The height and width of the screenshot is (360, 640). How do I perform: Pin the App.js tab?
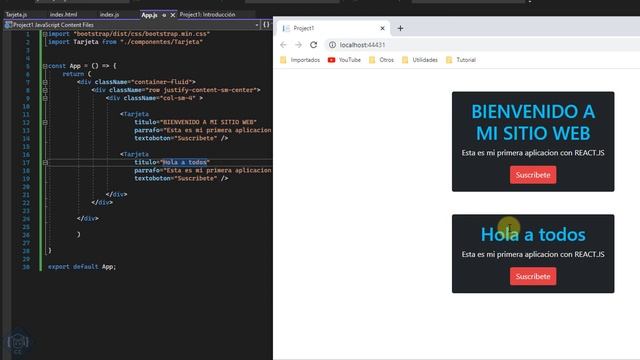click(x=164, y=15)
